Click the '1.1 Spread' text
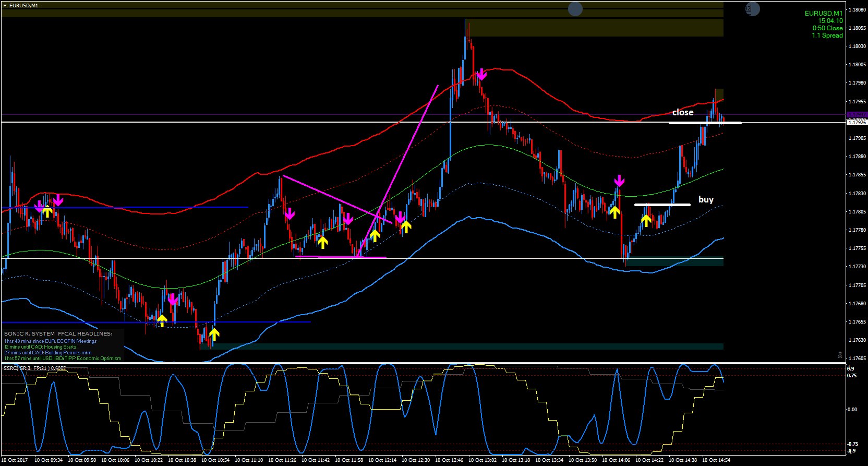The height and width of the screenshot is (466, 868). pyautogui.click(x=827, y=35)
